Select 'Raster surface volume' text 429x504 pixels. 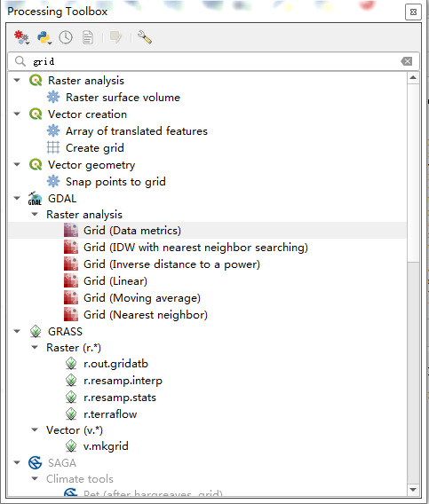(123, 97)
